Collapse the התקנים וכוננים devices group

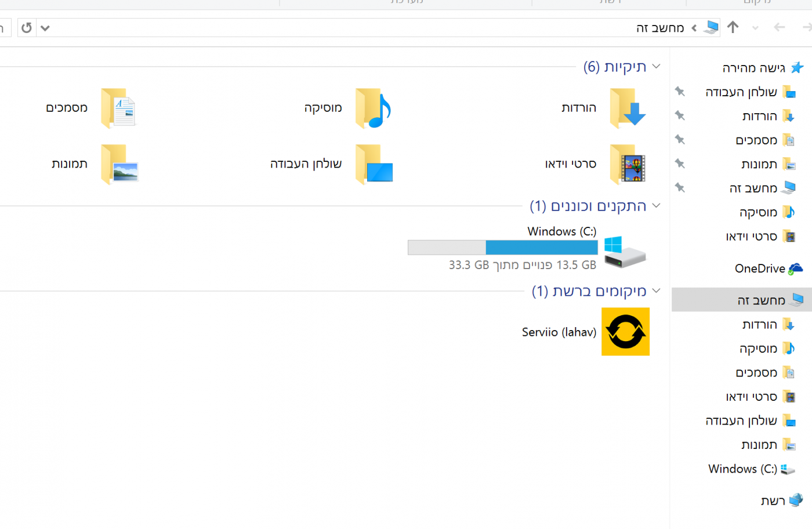(656, 206)
